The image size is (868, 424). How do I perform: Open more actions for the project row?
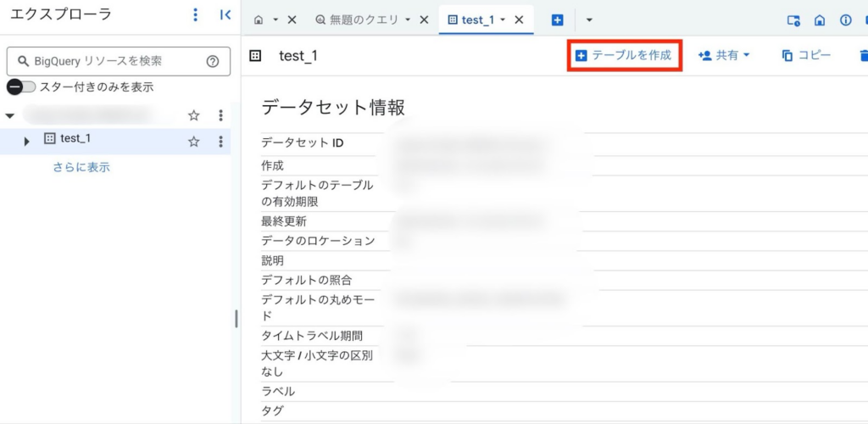pos(220,115)
